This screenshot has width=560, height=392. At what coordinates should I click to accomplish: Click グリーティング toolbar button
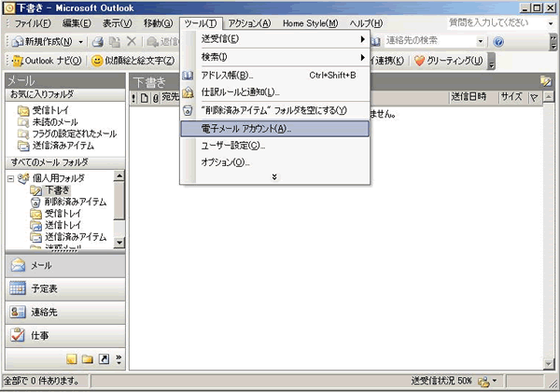[x=449, y=61]
